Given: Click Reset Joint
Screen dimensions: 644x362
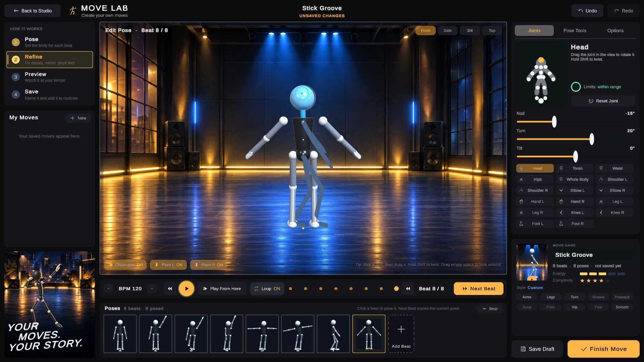Looking at the screenshot, I should click(603, 101).
